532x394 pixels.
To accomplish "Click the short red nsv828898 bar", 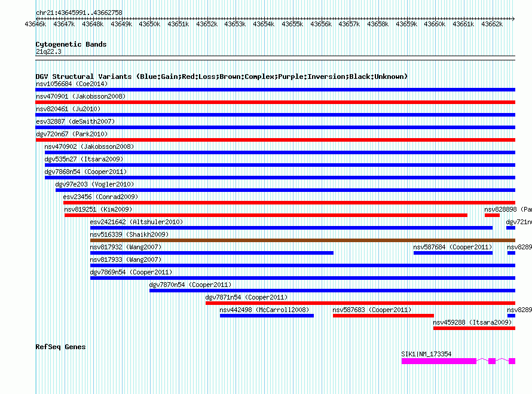I will 493,215.
